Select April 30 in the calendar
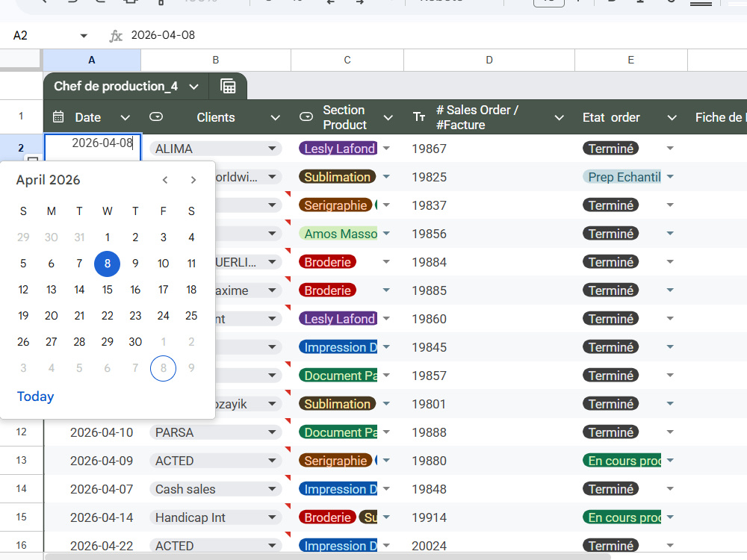747x560 pixels. (x=135, y=342)
